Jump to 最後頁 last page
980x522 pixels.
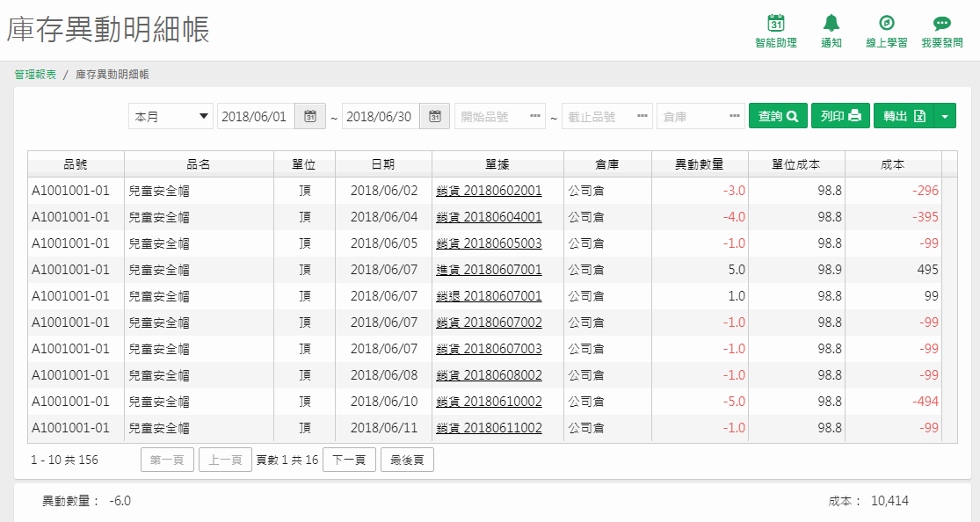[x=407, y=460]
